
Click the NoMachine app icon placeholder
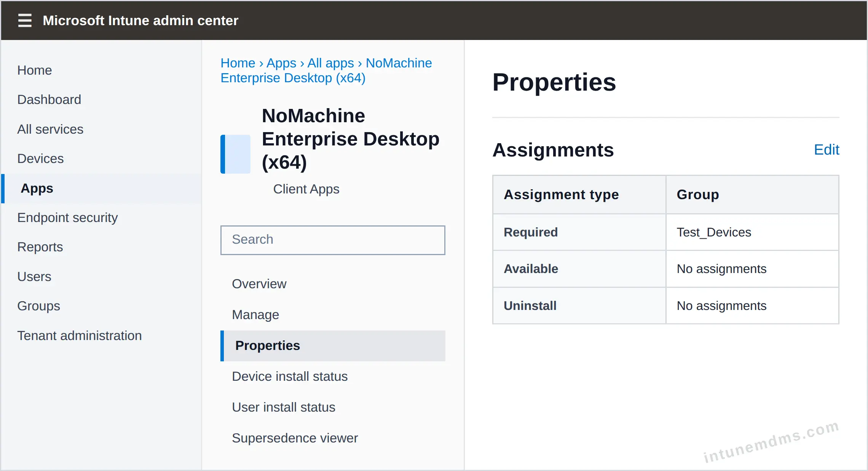coord(235,154)
